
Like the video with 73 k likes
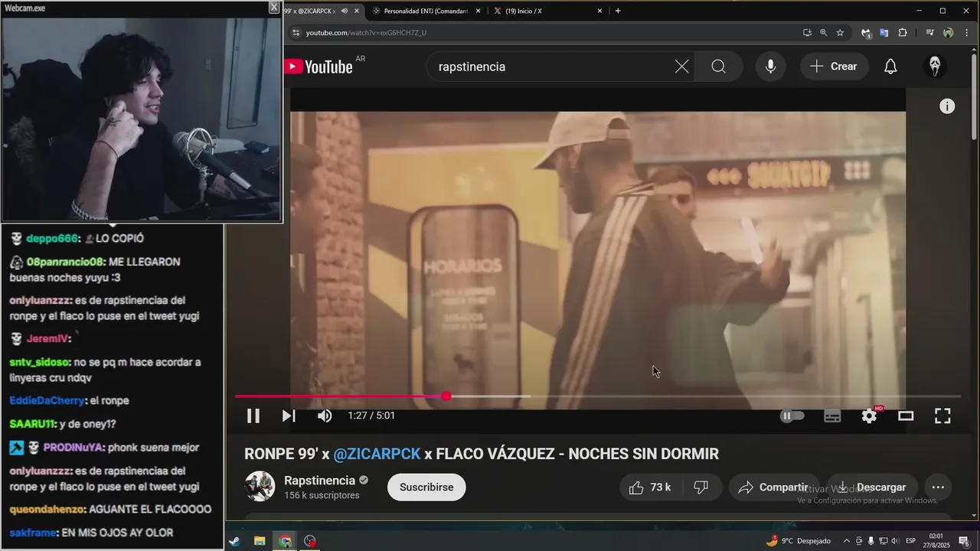point(649,487)
